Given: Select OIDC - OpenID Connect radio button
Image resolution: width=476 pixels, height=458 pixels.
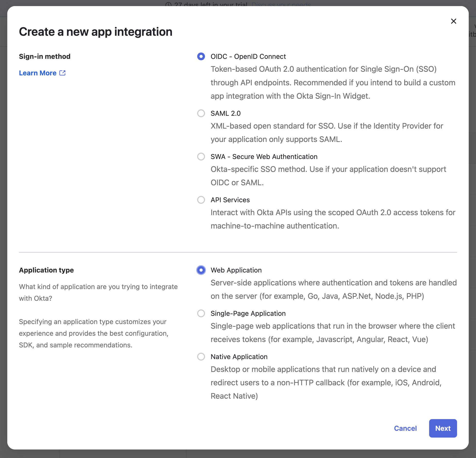Looking at the screenshot, I should coord(201,56).
